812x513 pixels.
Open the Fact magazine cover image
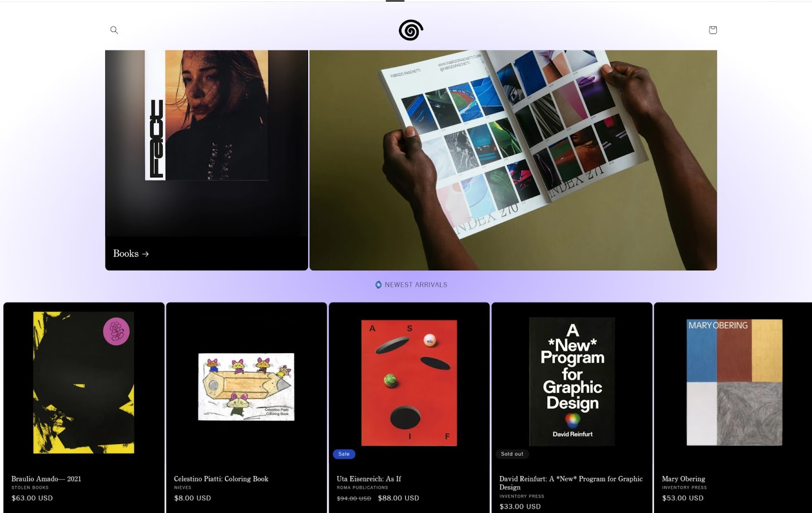click(207, 115)
